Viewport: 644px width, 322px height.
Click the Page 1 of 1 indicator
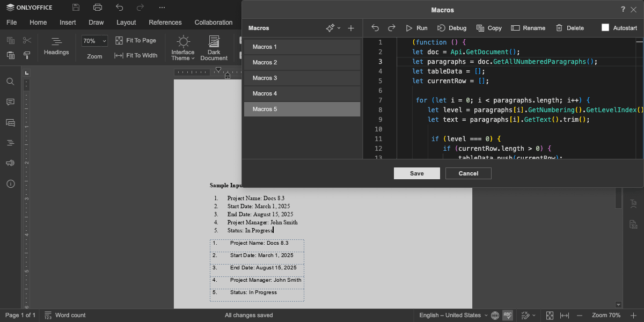tap(20, 316)
